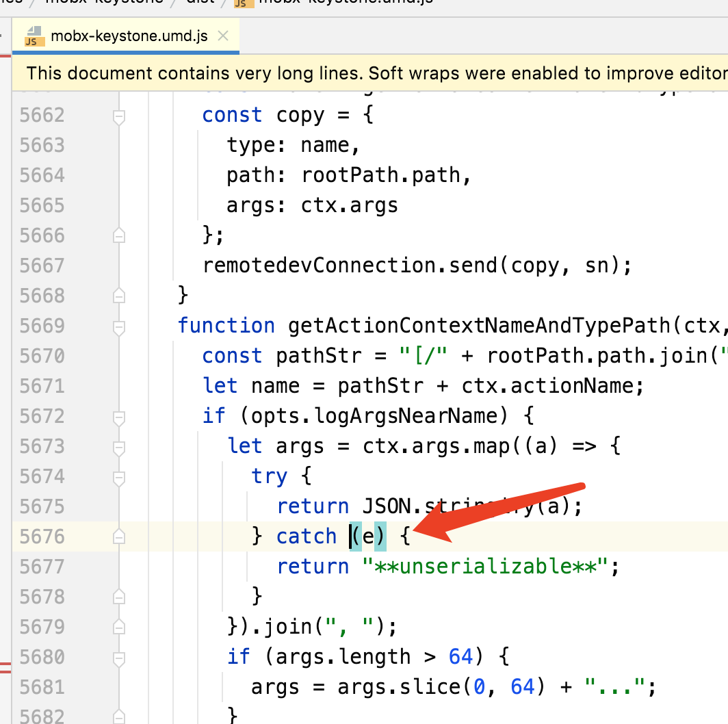The width and height of the screenshot is (728, 724).
Task: Click the fold marker at line 5679
Action: click(x=118, y=627)
